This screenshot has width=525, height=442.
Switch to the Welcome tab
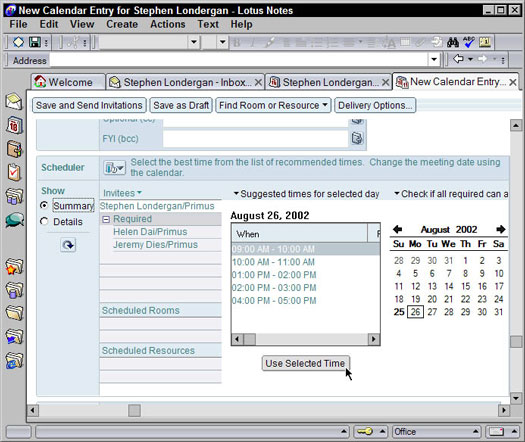tap(69, 82)
